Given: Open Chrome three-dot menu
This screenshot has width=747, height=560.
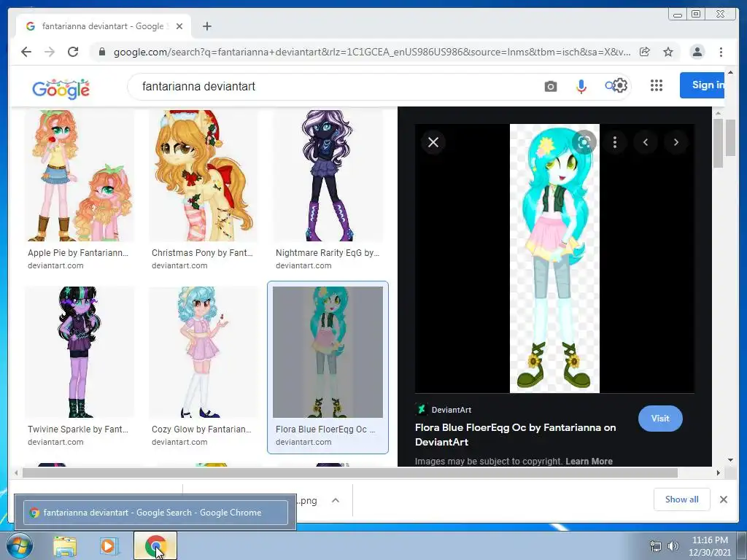Looking at the screenshot, I should [721, 52].
